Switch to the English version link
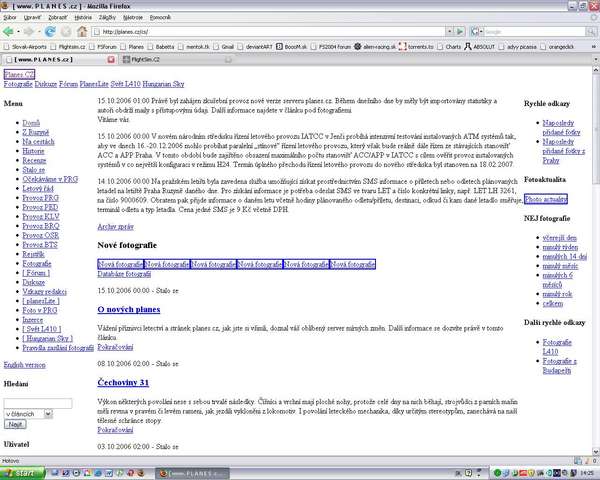 24,365
